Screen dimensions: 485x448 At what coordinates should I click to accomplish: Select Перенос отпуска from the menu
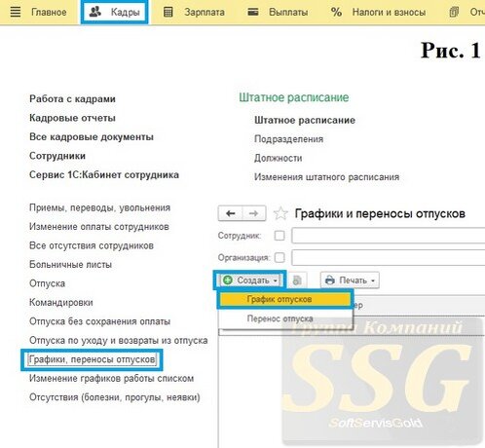(x=280, y=318)
